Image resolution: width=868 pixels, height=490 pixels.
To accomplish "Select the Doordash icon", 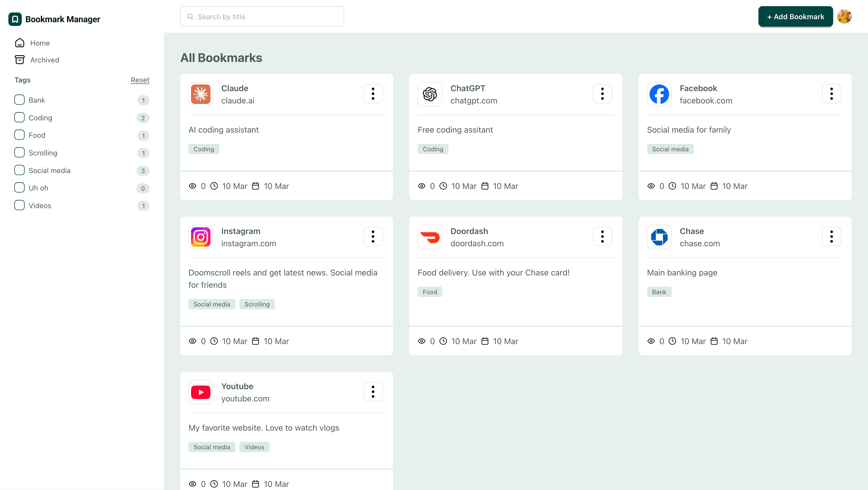I will point(430,237).
